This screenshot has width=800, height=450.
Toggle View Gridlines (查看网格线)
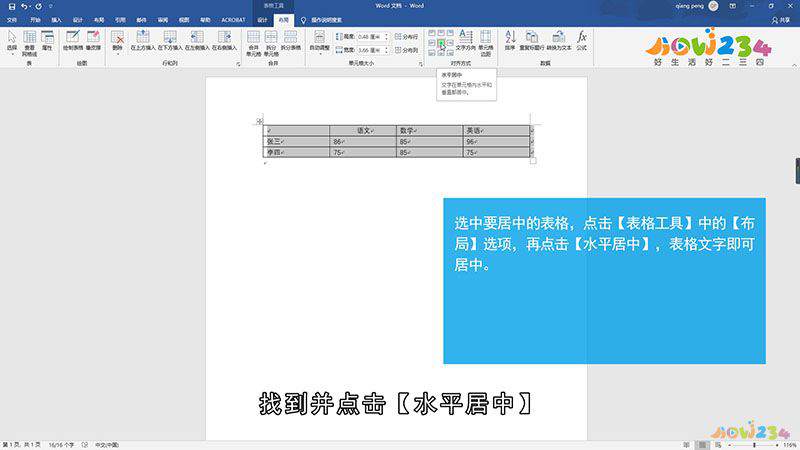tap(30, 43)
